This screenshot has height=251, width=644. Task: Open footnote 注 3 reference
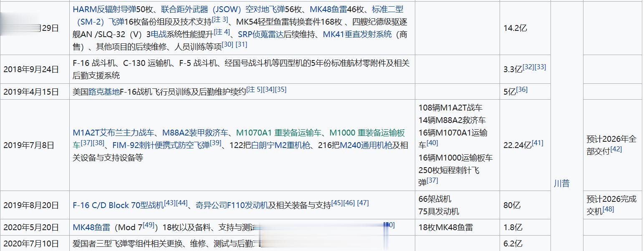tap(220, 19)
